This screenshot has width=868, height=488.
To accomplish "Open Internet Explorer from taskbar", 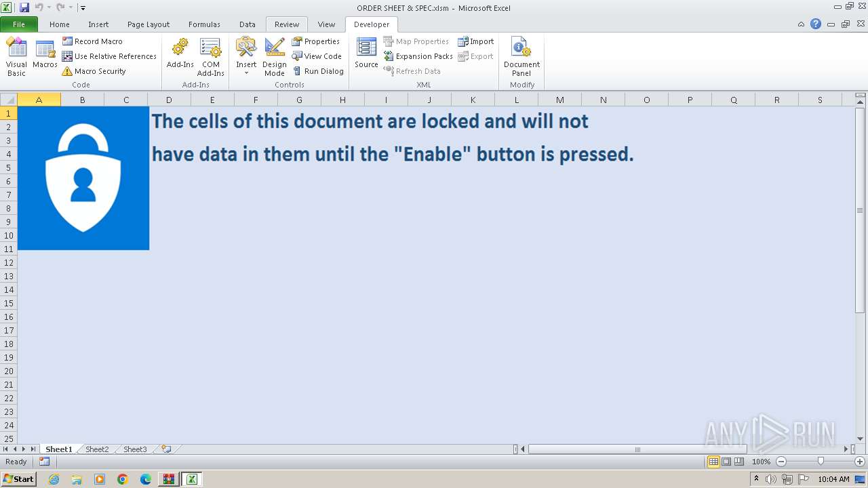I will pyautogui.click(x=54, y=479).
